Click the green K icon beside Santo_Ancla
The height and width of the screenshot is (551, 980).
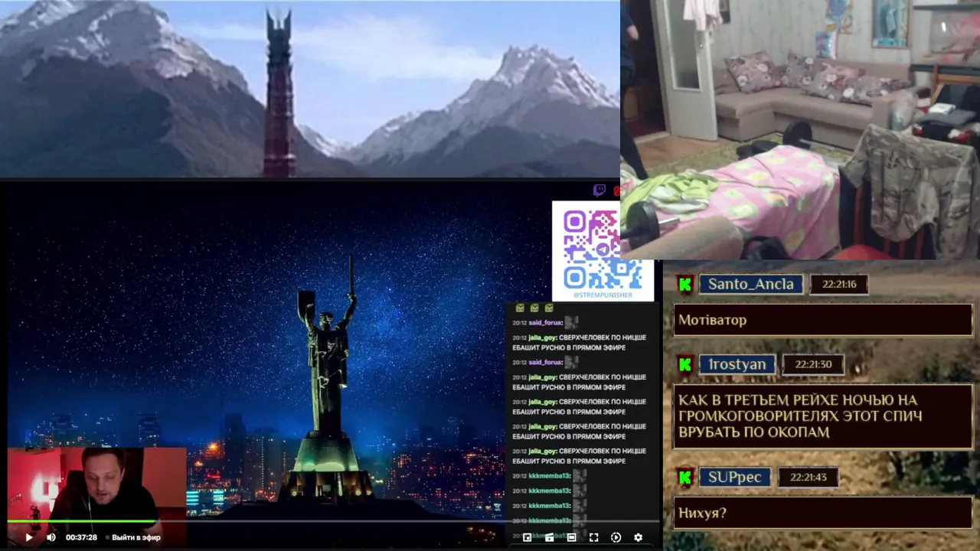pyautogui.click(x=685, y=284)
